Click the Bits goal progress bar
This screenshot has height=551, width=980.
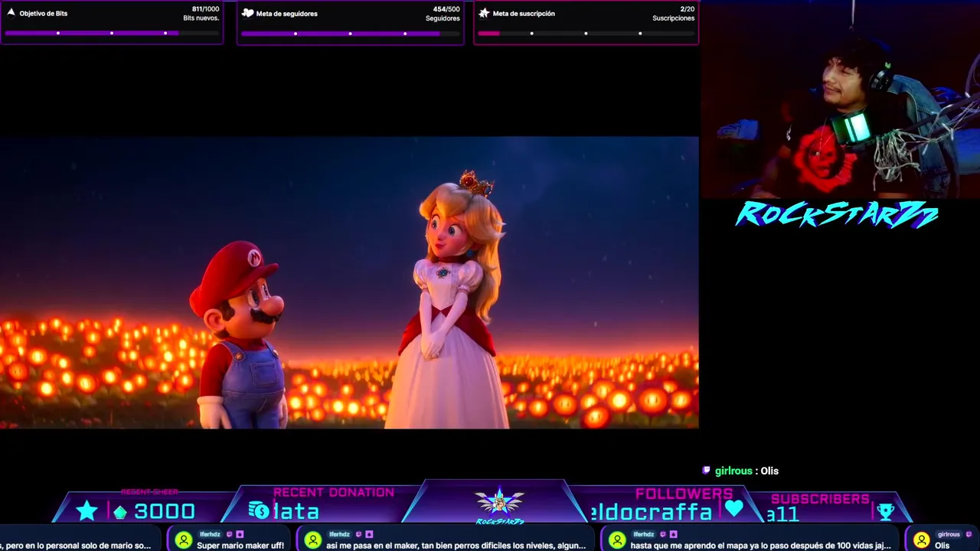click(112, 33)
